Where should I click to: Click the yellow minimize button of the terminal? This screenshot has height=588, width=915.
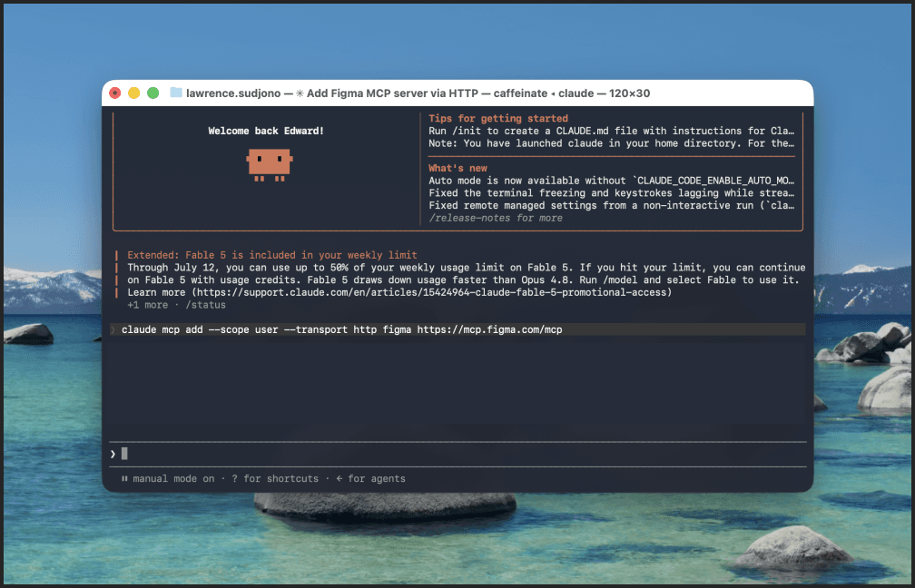pyautogui.click(x=133, y=93)
